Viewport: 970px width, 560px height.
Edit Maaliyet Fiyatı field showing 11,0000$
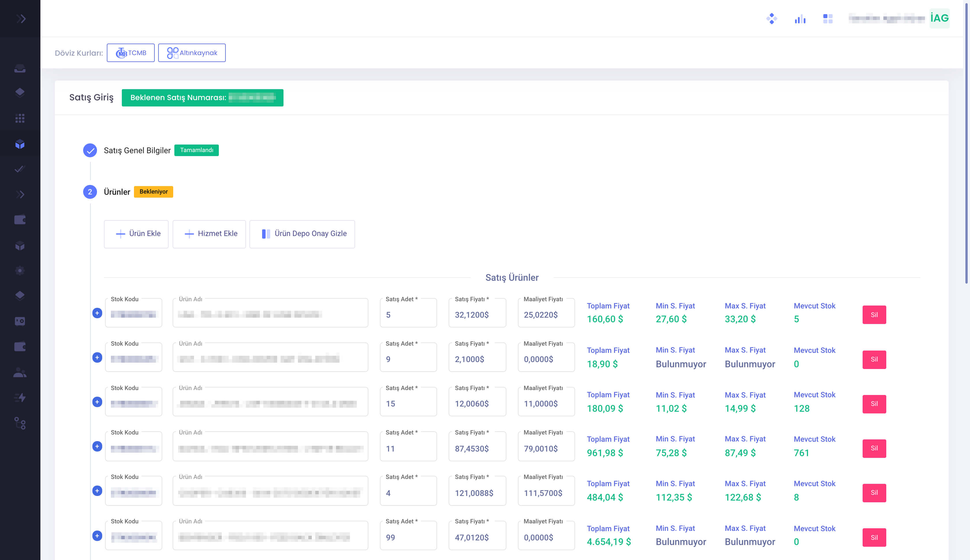546,402
